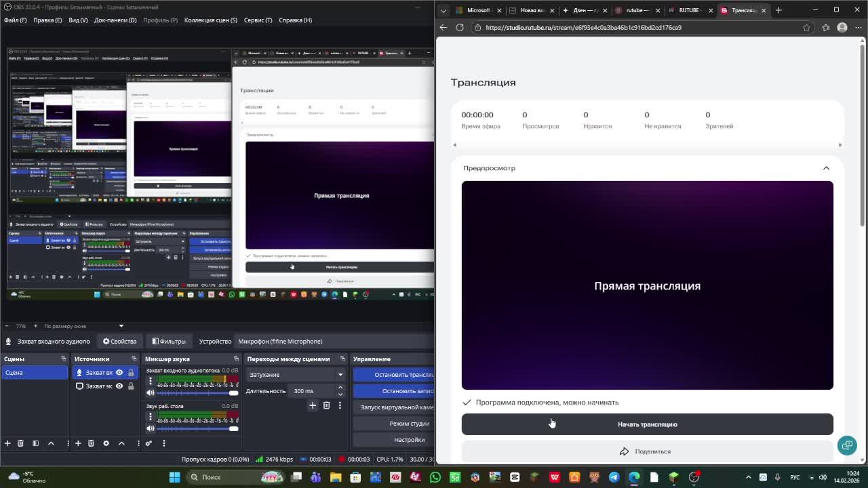This screenshot has width=868, height=488.
Task: Open Правка menu in OBS
Action: (47, 20)
